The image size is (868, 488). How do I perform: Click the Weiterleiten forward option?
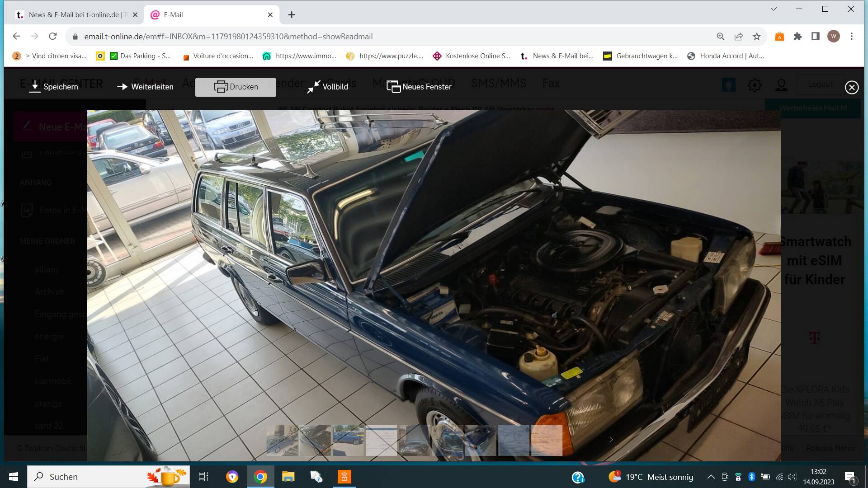(x=145, y=87)
